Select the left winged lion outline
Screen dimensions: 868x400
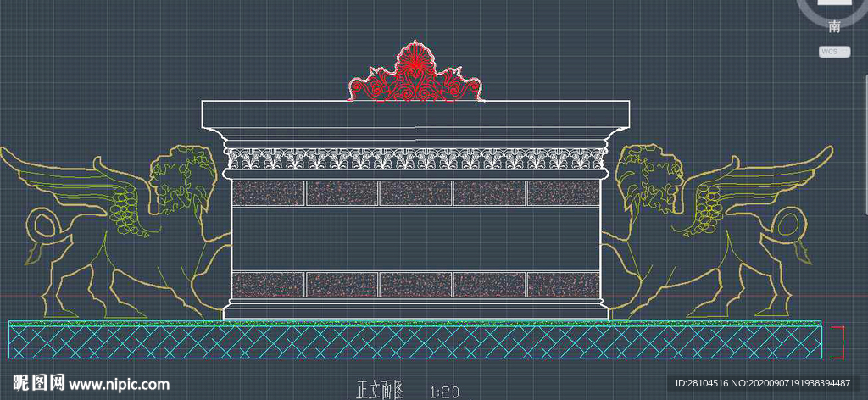pos(116,232)
